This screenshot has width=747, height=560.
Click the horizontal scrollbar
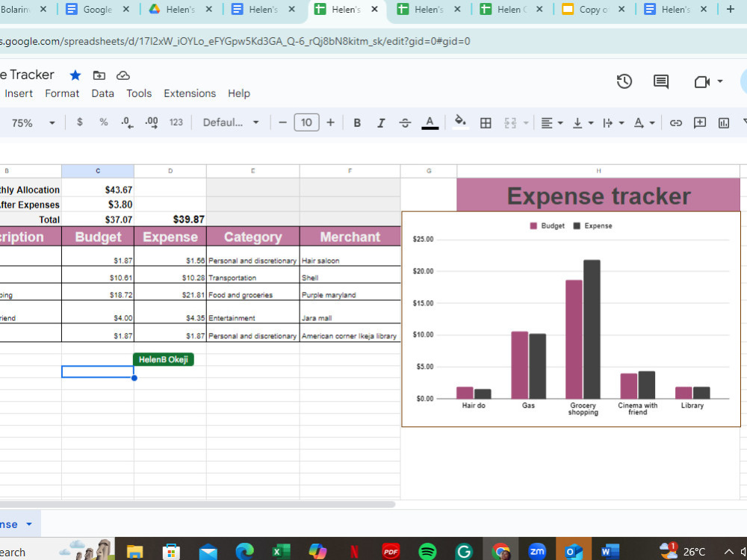click(x=197, y=504)
